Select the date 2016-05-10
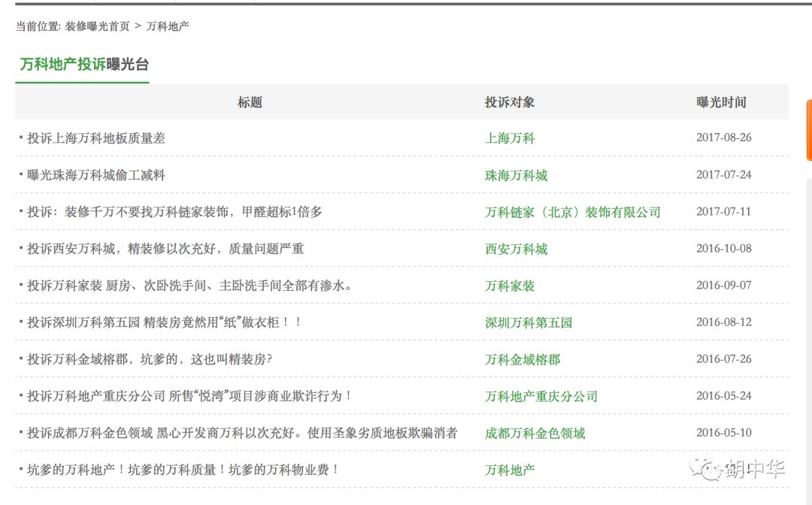This screenshot has width=812, height=505. tap(723, 433)
